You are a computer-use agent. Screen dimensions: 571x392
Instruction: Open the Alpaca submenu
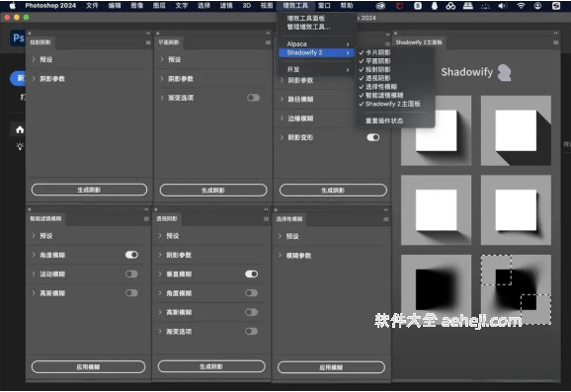click(x=316, y=44)
